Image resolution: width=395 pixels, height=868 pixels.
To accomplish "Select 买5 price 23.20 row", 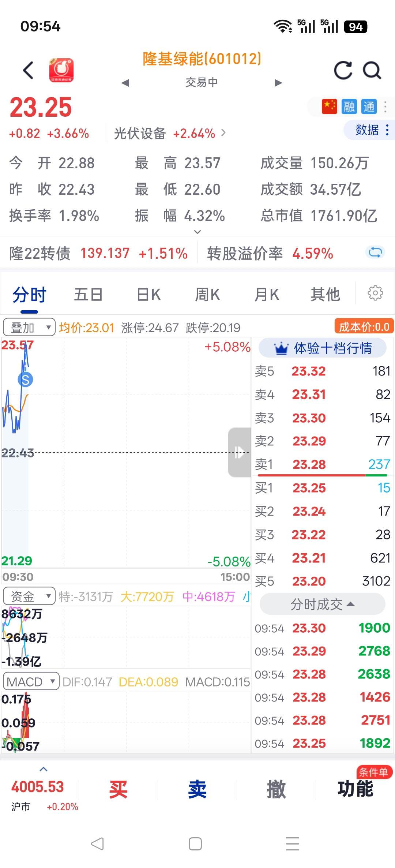I will click(x=323, y=581).
